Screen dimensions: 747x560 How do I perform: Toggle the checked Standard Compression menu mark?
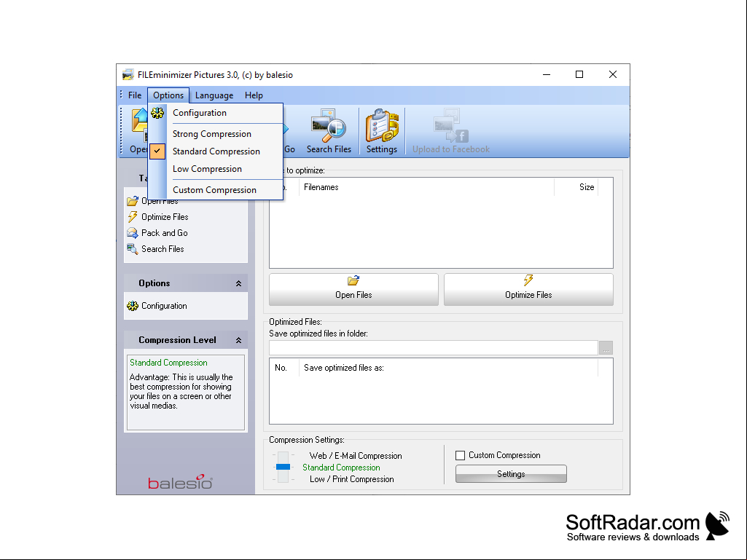pyautogui.click(x=157, y=151)
